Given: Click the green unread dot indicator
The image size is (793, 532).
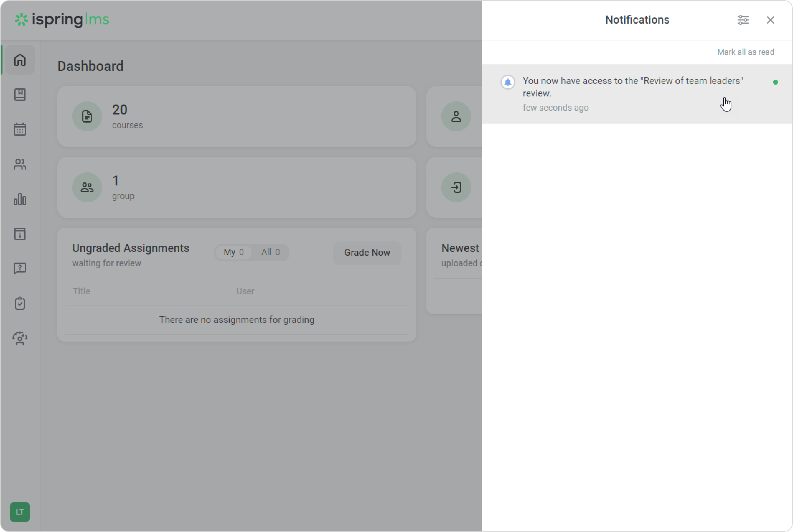Looking at the screenshot, I should click(775, 82).
